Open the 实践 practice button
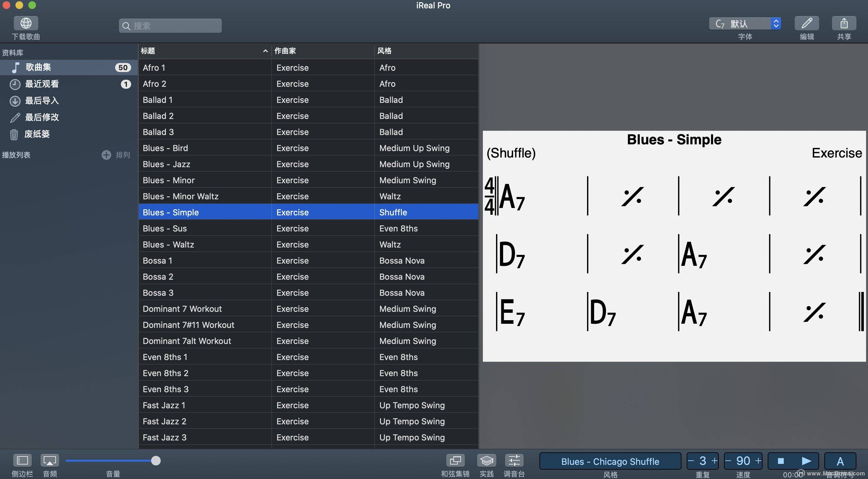 coord(487,460)
